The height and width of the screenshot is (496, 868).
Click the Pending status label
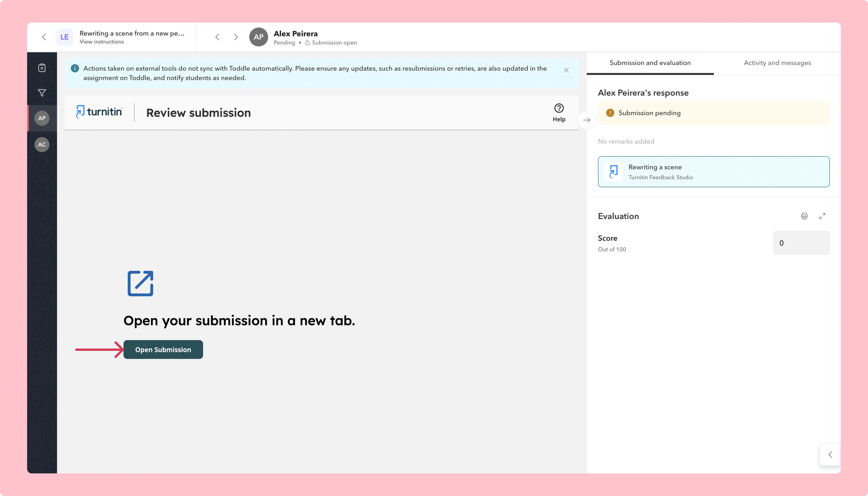(x=284, y=43)
